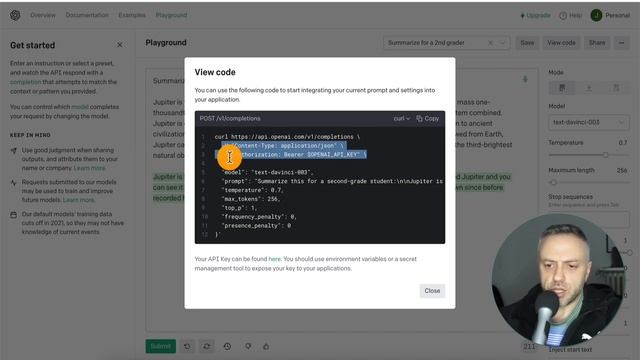Close the Get started panel

pyautogui.click(x=120, y=45)
